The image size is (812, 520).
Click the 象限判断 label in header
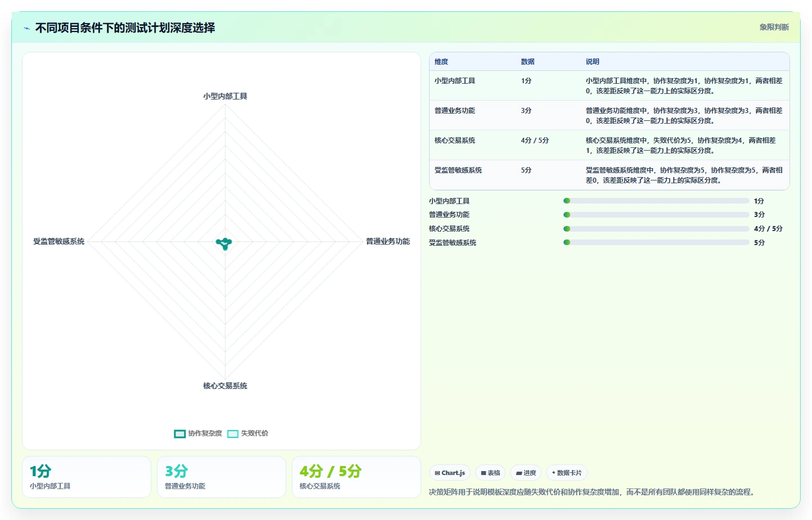(x=774, y=27)
